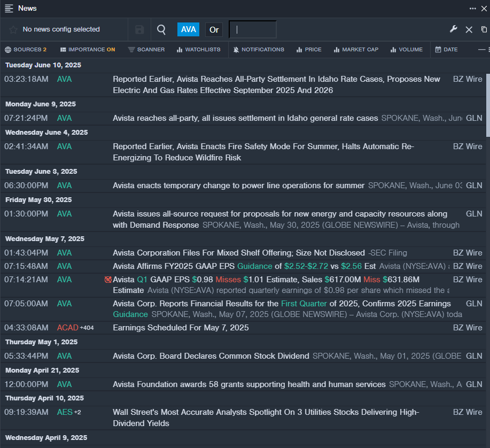Screen dimensions: 490x448
Task: Open the Fire Safety Mode headline
Action: [x=263, y=152]
